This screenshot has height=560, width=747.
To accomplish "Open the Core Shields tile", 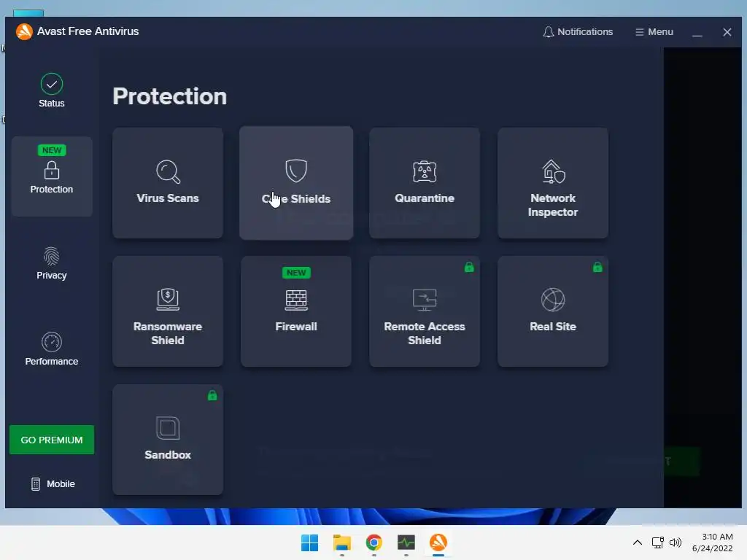I will (296, 183).
